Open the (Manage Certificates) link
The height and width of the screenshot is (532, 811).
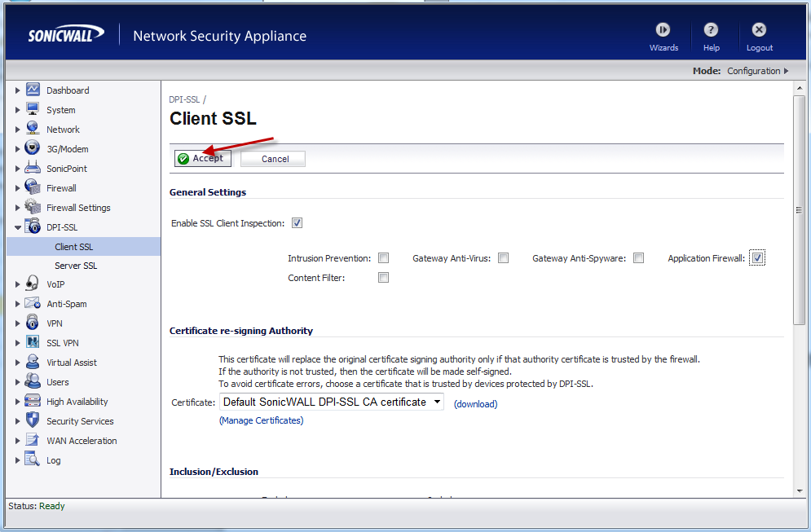click(x=261, y=421)
